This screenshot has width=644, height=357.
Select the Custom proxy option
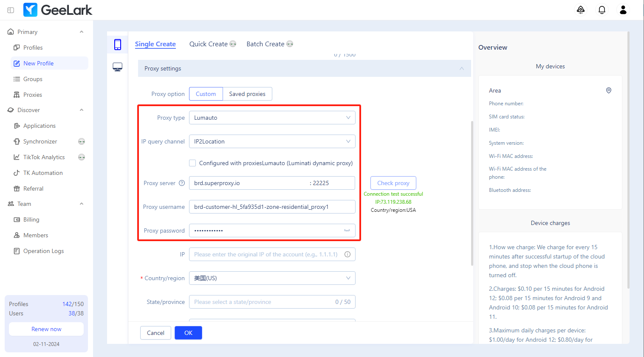pyautogui.click(x=206, y=94)
